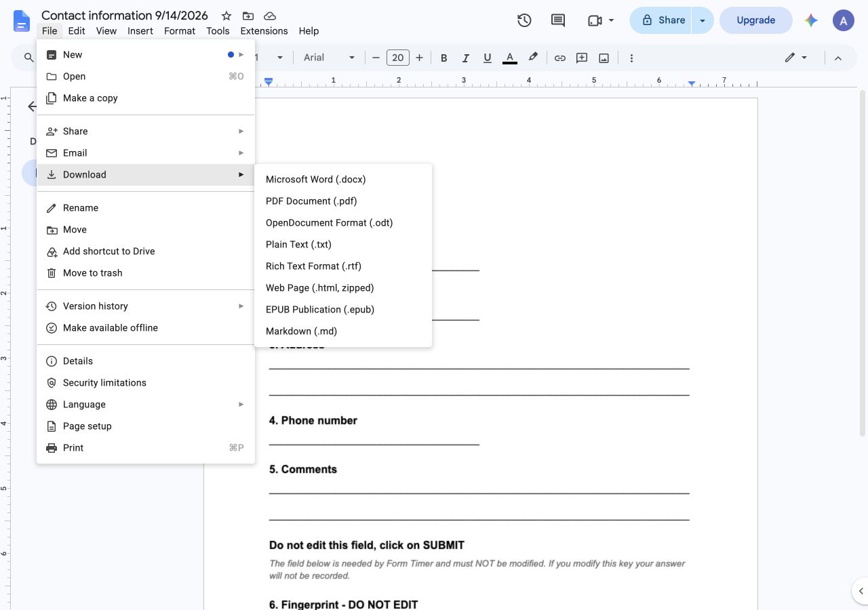Viewport: 868px width, 610px height.
Task: Check the cloud save status icon
Action: (270, 16)
